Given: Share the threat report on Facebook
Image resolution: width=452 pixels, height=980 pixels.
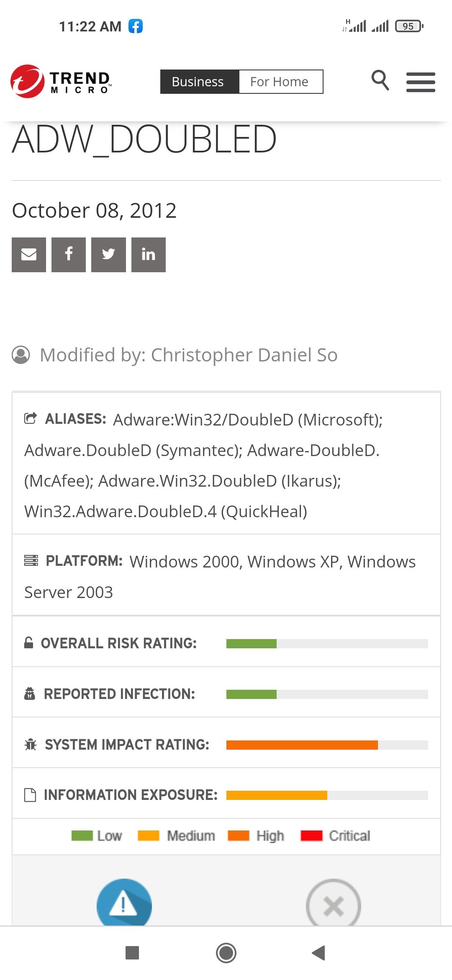Looking at the screenshot, I should click(x=68, y=255).
